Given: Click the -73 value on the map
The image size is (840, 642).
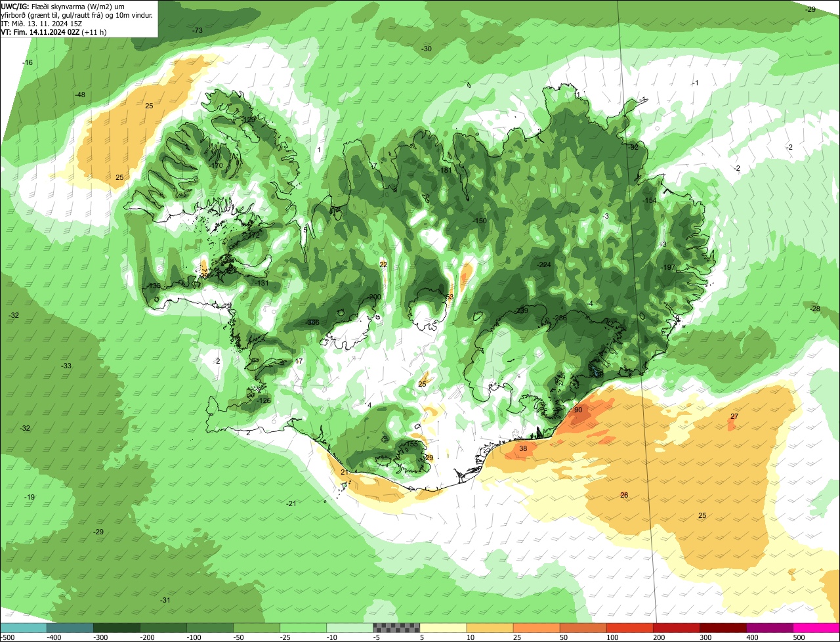Looking at the screenshot, I should [197, 31].
